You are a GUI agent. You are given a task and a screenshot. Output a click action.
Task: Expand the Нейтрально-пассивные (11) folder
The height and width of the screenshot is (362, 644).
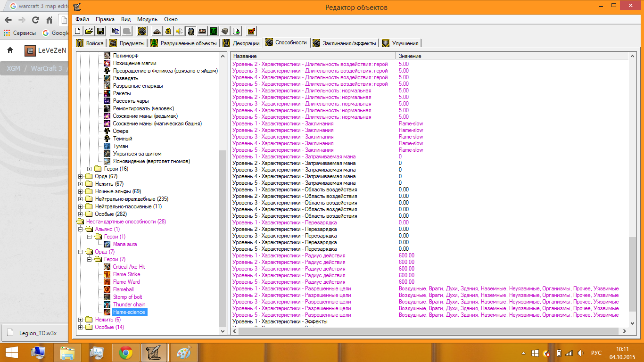pos(81,206)
